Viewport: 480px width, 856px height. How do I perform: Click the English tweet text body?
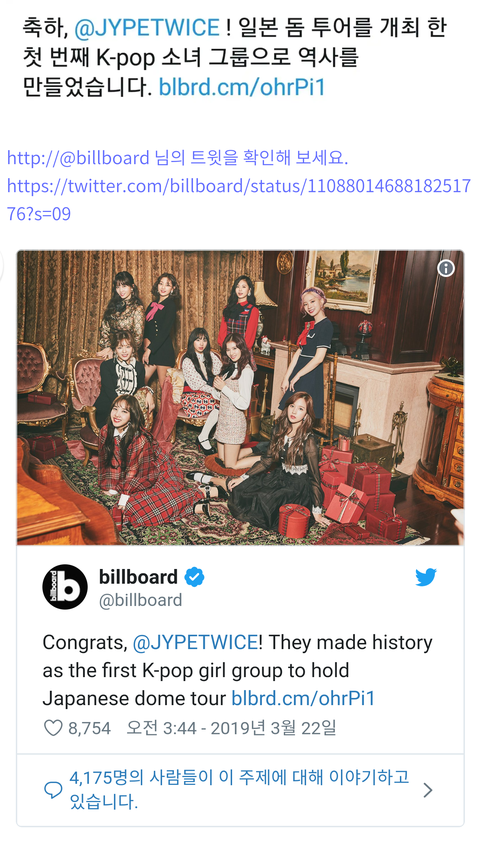[x=238, y=671]
